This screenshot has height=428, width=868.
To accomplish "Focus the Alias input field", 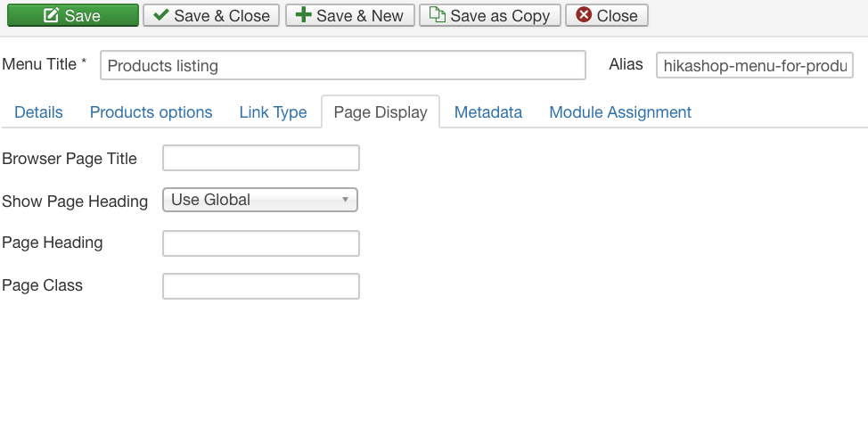I will (x=754, y=65).
